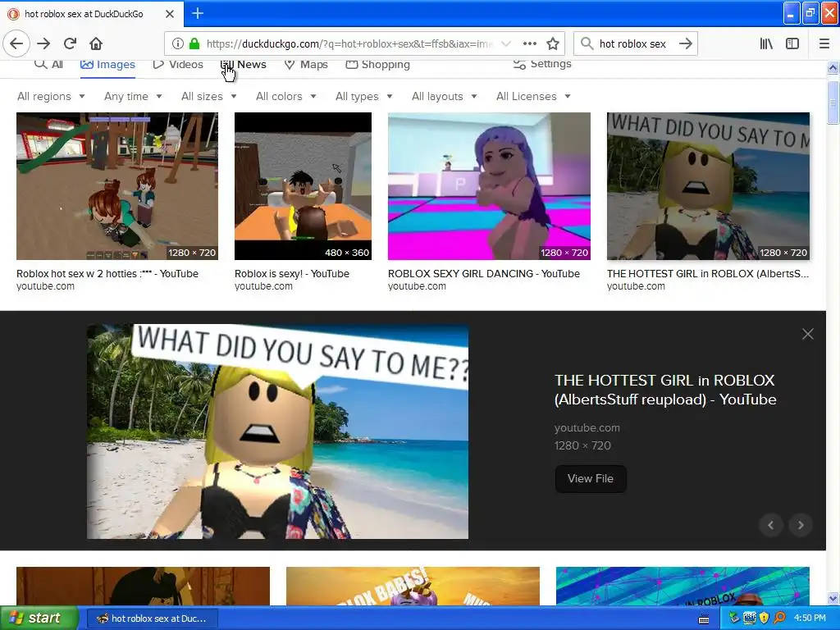
Task: Go back to the previous page
Action: [16, 43]
